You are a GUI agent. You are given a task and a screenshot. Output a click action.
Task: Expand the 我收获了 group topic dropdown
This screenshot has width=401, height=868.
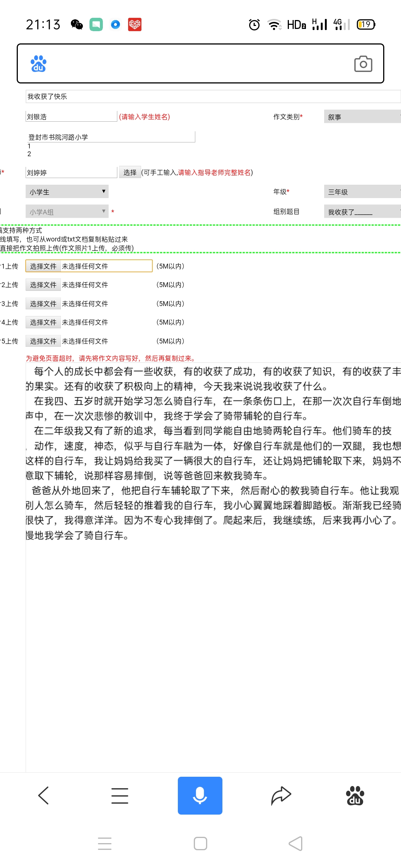point(362,212)
